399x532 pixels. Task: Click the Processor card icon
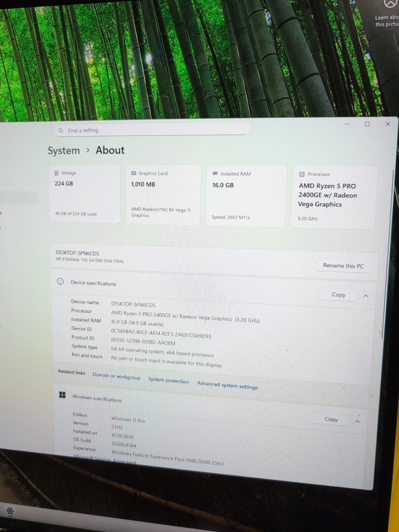302,174
